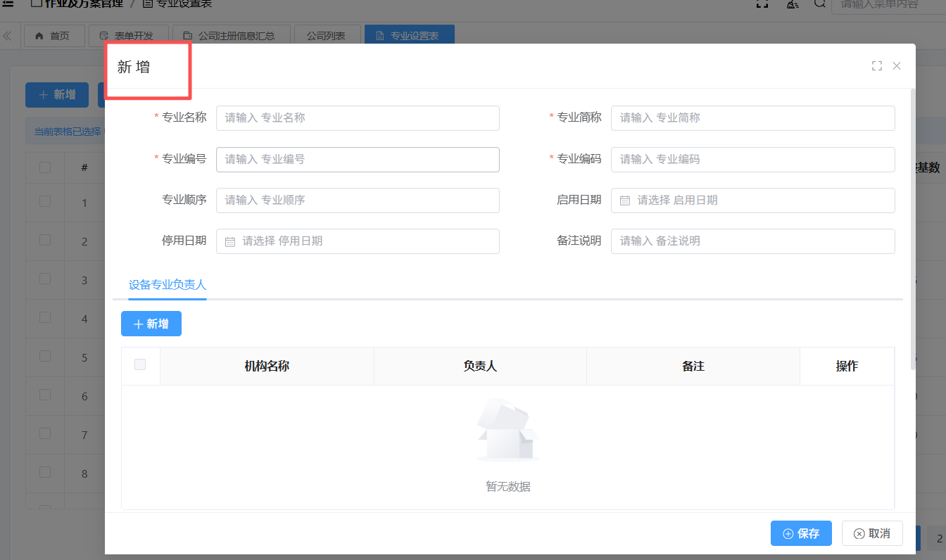Screen dimensions: 946x560
Task: Check the background table row 3 checkbox
Action: click(45, 279)
